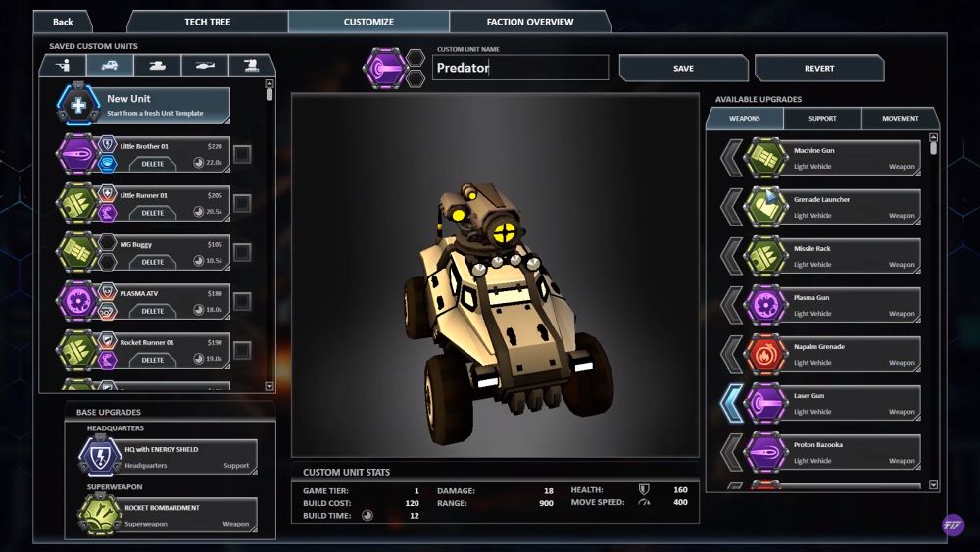Select the heavy tank category tab icon
Screen dimensions: 980x552
157,66
